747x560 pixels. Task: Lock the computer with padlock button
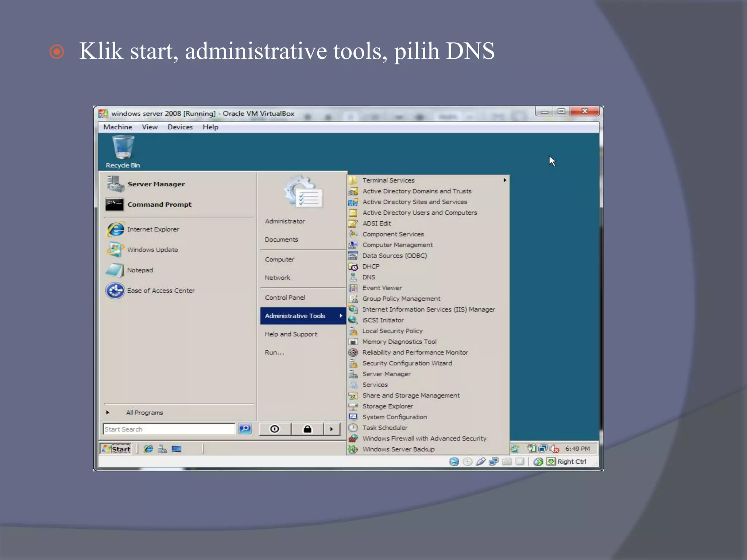[x=308, y=429]
